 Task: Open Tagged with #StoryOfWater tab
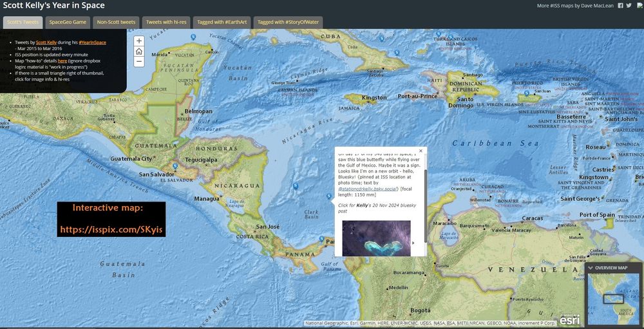tap(288, 22)
